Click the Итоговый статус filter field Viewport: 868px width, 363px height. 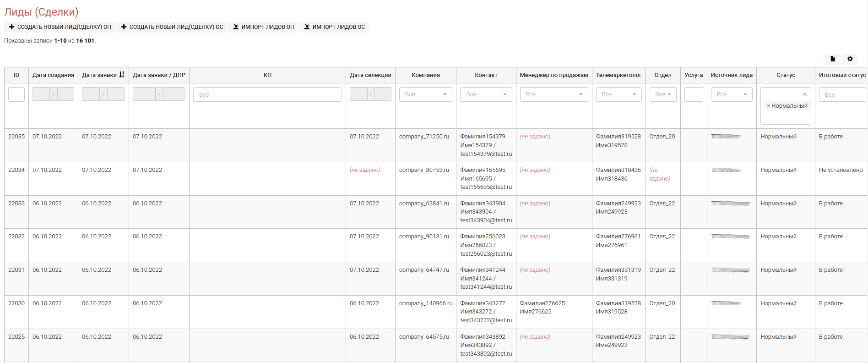point(842,94)
